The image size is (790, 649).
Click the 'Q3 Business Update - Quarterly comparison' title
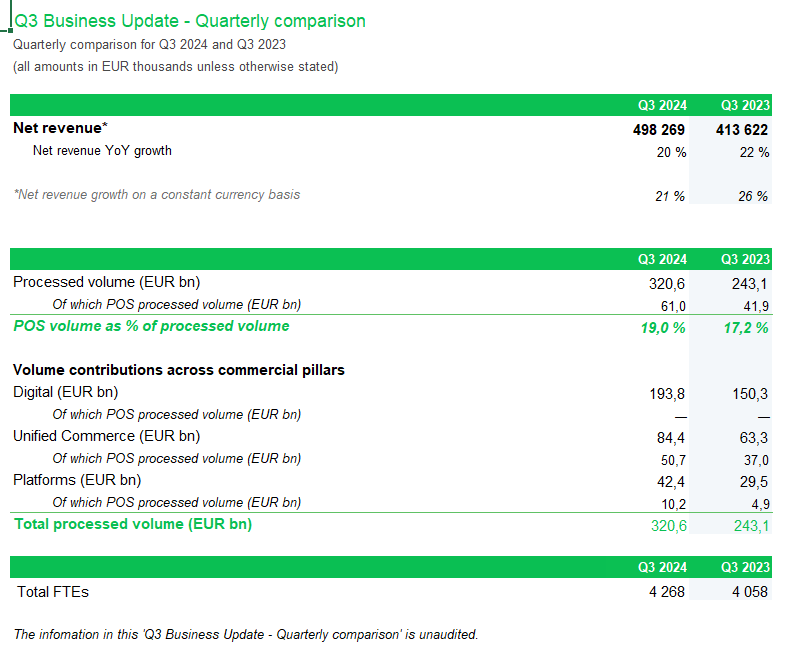pyautogui.click(x=190, y=21)
